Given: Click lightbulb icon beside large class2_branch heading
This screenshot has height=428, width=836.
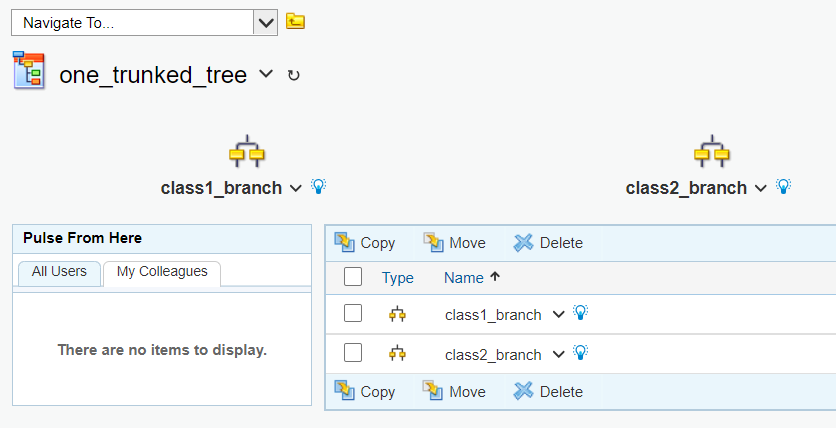Looking at the screenshot, I should (x=784, y=187).
